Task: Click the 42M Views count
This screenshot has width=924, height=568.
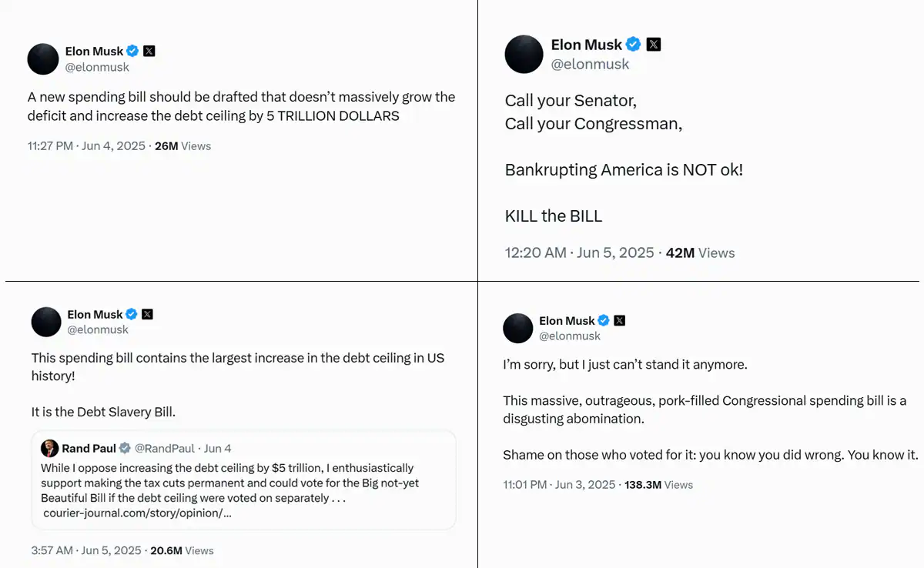Action: 700,253
